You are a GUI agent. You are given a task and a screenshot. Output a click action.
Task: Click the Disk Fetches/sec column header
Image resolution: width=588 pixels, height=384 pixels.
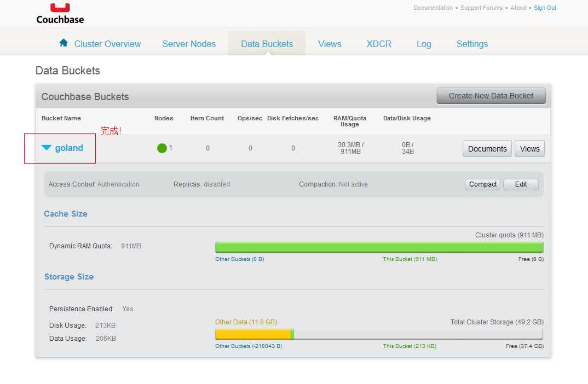click(x=293, y=118)
